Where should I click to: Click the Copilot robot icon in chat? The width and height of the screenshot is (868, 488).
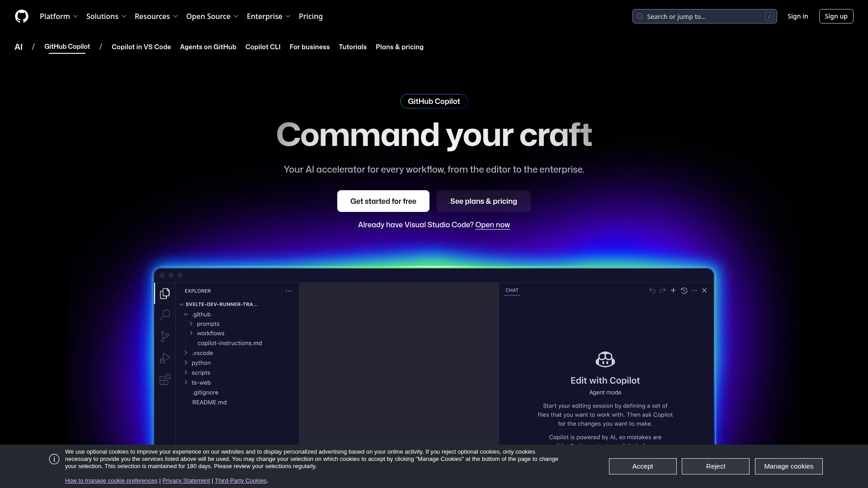point(605,359)
